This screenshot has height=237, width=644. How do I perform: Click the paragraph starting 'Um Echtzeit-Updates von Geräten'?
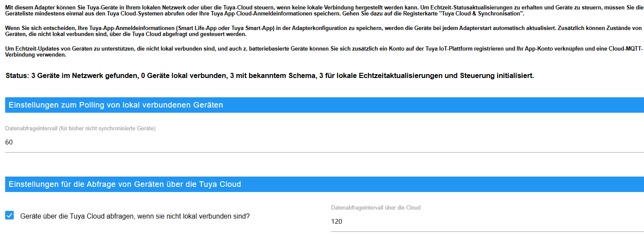[x=323, y=52]
